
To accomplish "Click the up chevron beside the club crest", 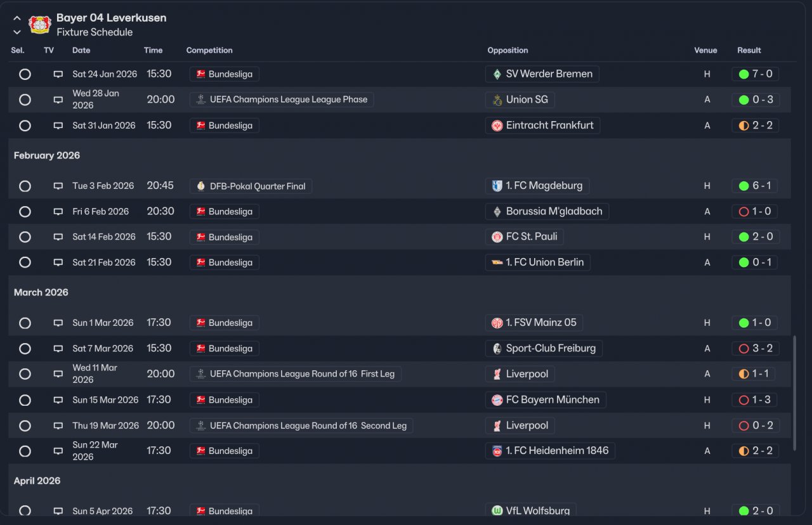I will point(17,18).
